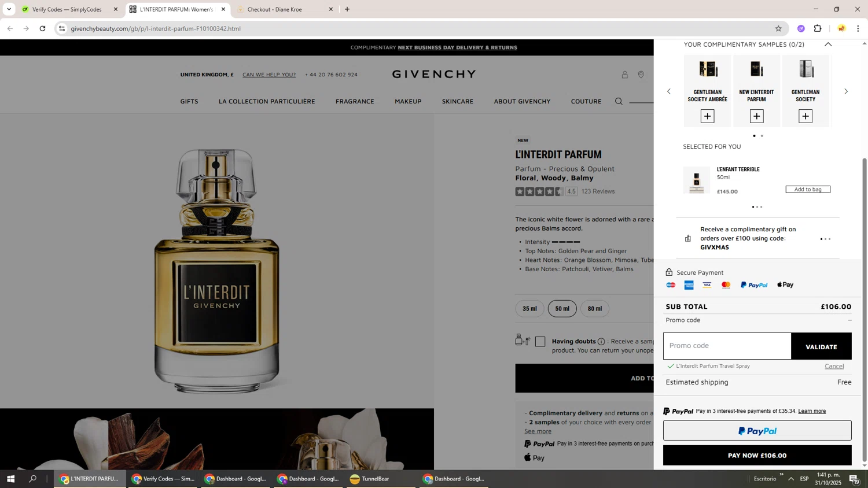Open Verify Codes Chrome window in taskbar
The image size is (868, 488).
click(x=163, y=479)
